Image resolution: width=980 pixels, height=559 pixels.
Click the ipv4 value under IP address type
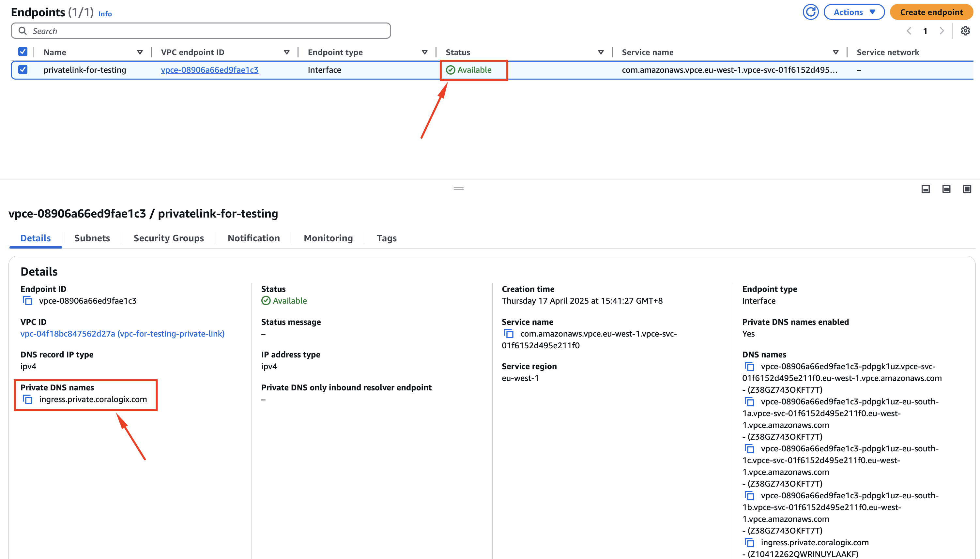(x=269, y=366)
